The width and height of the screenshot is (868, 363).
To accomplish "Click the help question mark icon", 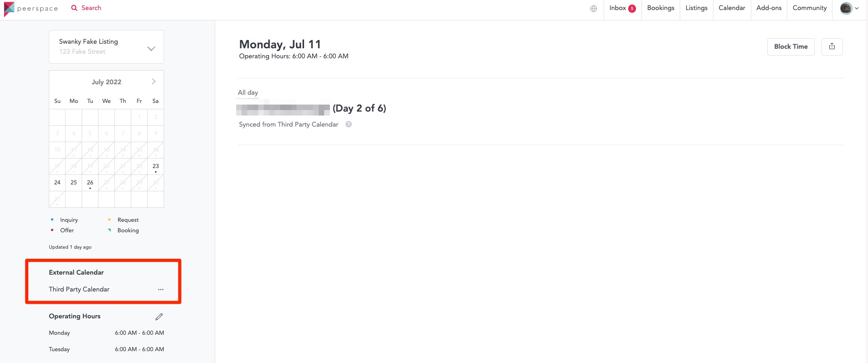I will 349,124.
